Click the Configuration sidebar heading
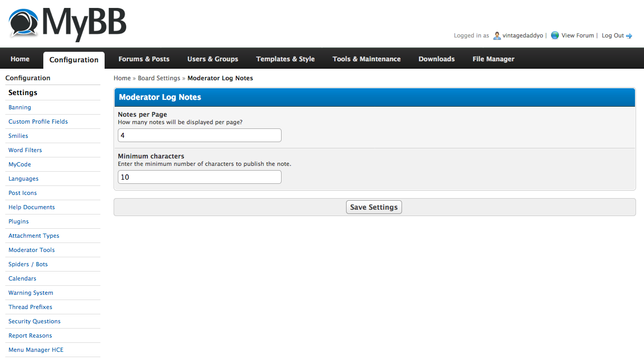The height and width of the screenshot is (364, 644). 28,78
